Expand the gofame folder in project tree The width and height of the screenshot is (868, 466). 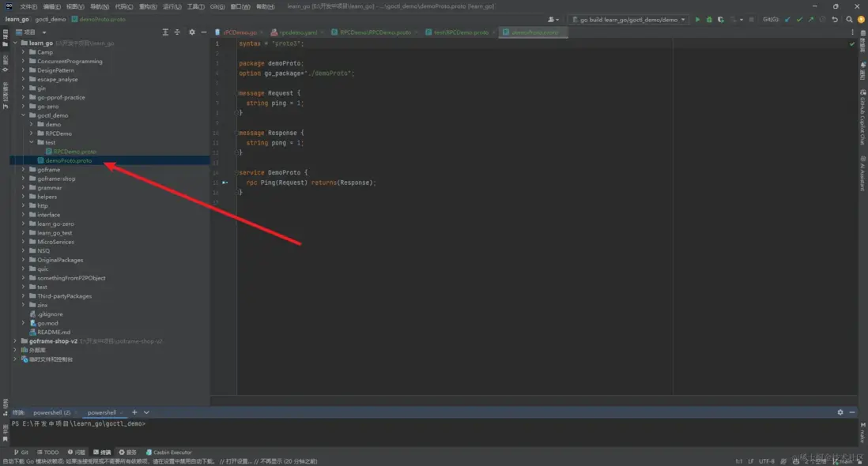pyautogui.click(x=23, y=170)
